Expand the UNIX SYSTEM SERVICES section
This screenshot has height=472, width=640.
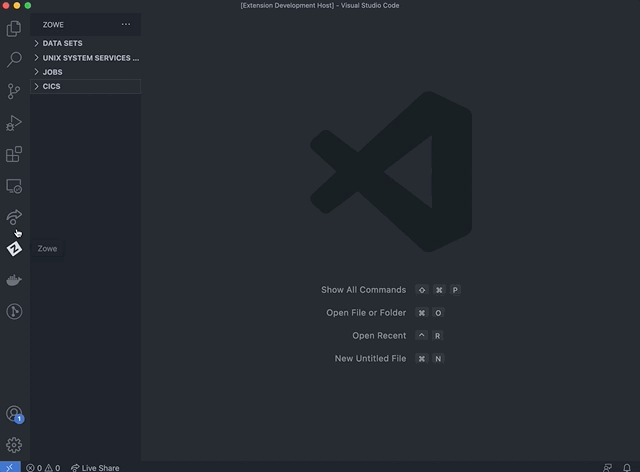(90, 58)
